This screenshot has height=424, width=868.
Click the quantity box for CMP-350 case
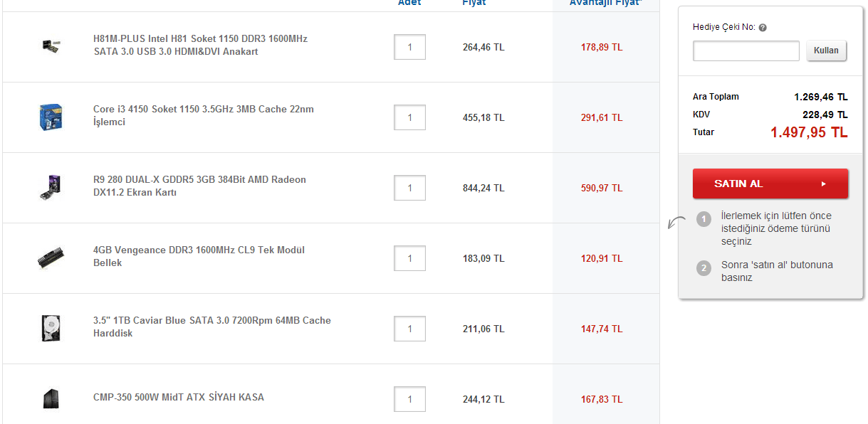point(409,399)
